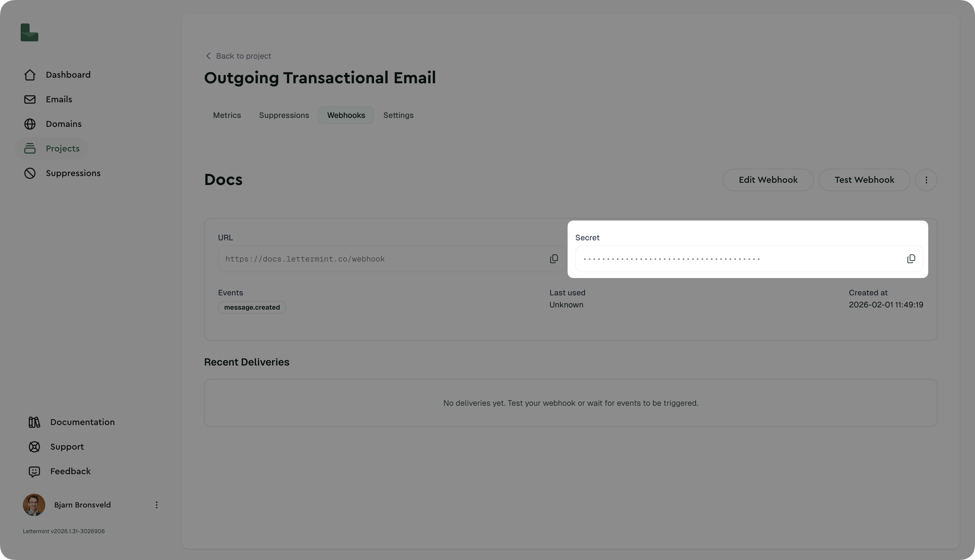The height and width of the screenshot is (560, 975).
Task: Select the Emails sidebar icon
Action: point(30,99)
